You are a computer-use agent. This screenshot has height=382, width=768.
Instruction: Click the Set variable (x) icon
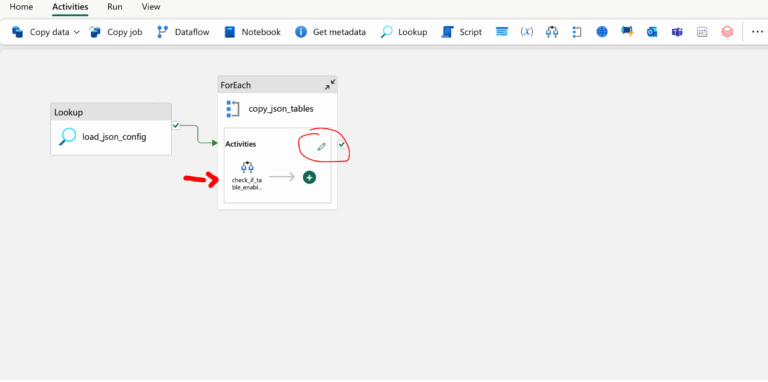point(527,32)
